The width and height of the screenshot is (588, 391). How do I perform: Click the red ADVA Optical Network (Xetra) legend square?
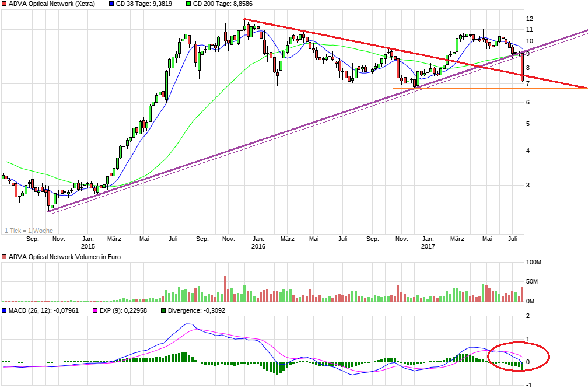4,4
